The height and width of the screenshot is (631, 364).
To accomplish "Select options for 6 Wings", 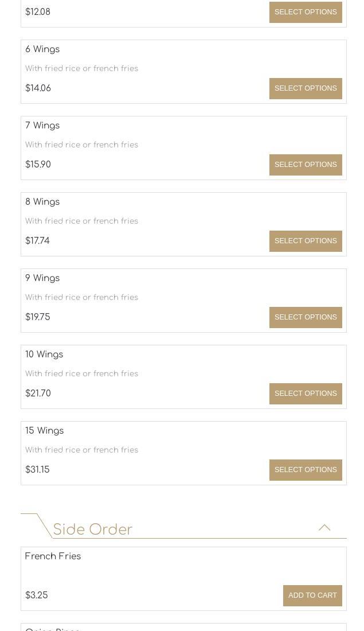I will point(306,88).
